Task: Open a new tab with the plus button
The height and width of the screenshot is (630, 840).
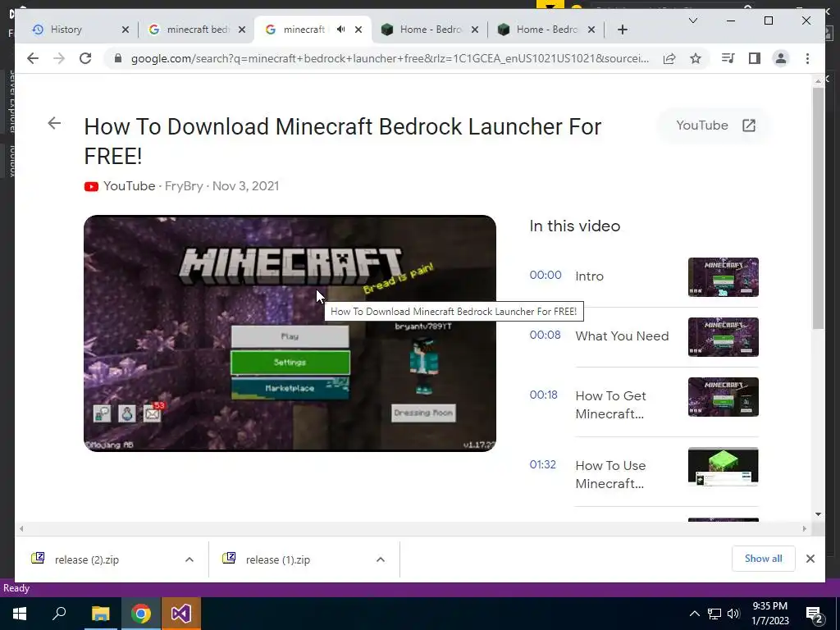Action: click(622, 30)
